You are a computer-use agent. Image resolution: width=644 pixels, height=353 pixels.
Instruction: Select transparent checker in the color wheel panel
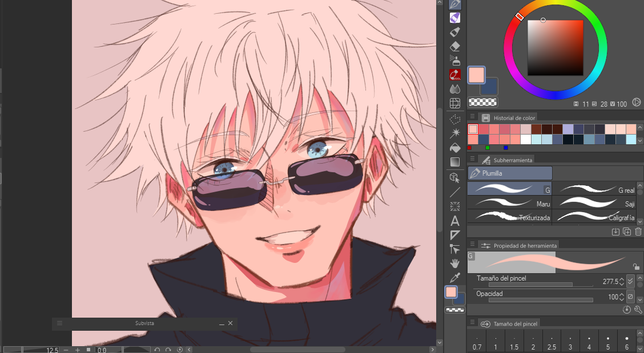point(482,102)
